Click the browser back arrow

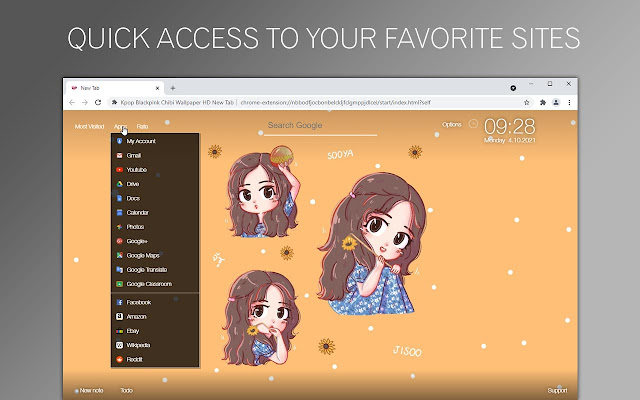click(x=72, y=102)
